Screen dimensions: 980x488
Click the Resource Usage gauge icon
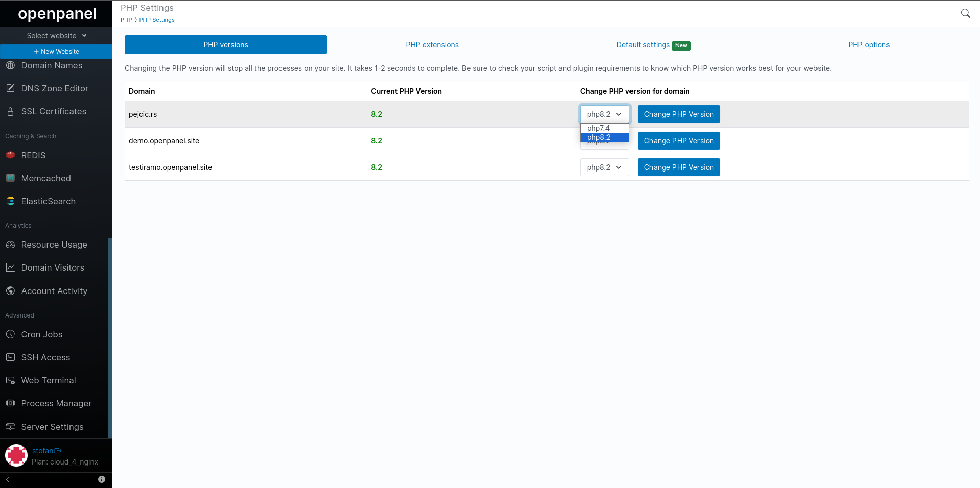click(10, 245)
